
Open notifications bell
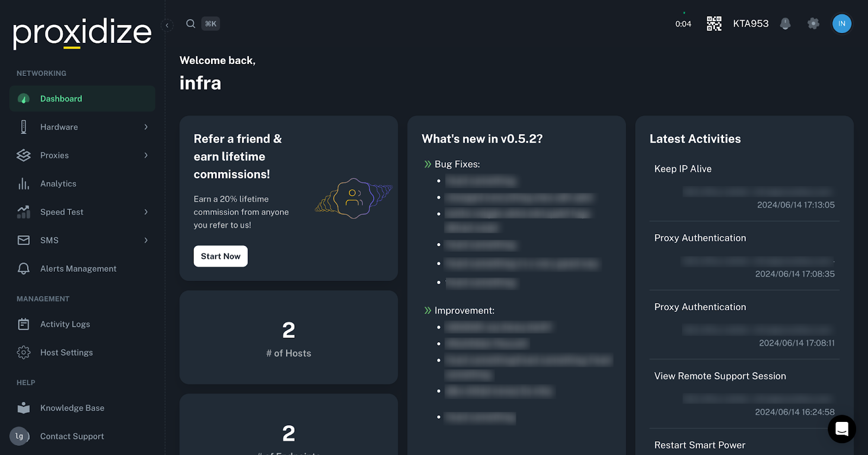pyautogui.click(x=785, y=23)
